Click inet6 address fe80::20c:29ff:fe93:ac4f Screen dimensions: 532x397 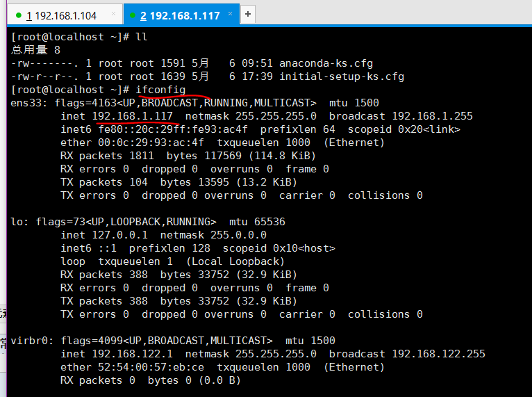[173, 129]
